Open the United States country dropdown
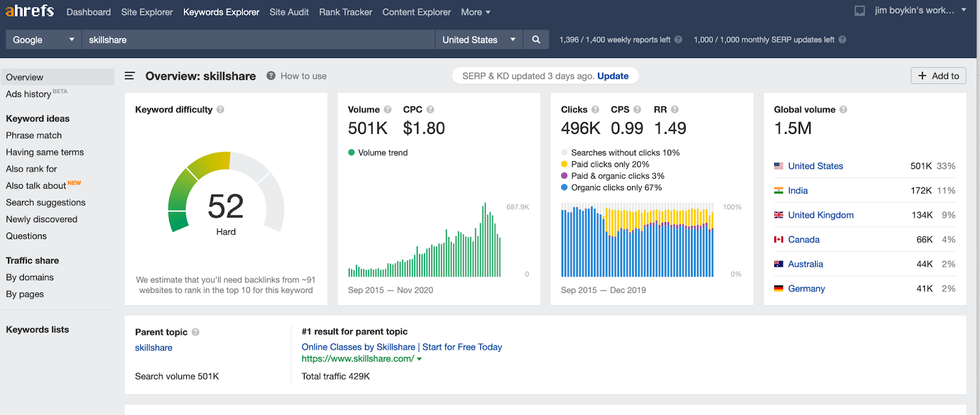980x415 pixels. [479, 40]
